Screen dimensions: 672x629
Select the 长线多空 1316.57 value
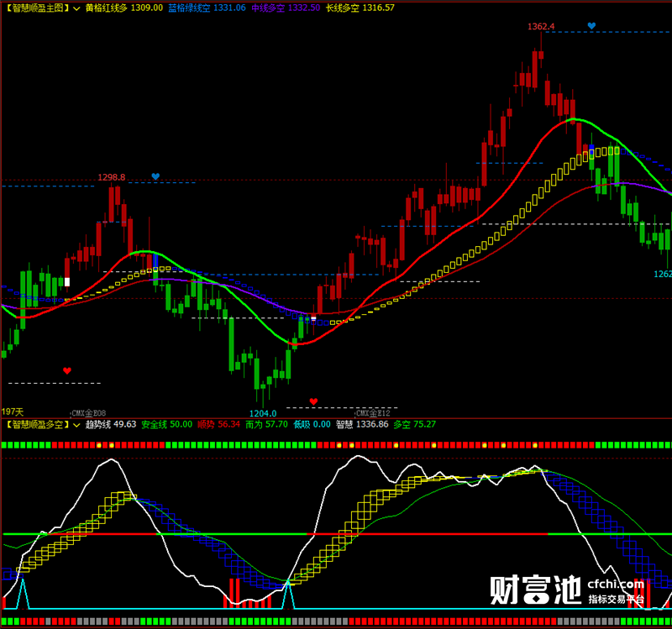360,8
